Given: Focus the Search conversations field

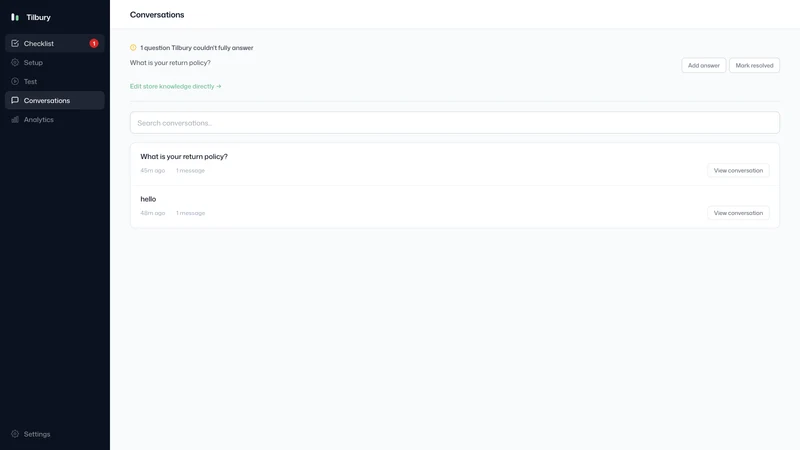Looking at the screenshot, I should pos(455,123).
